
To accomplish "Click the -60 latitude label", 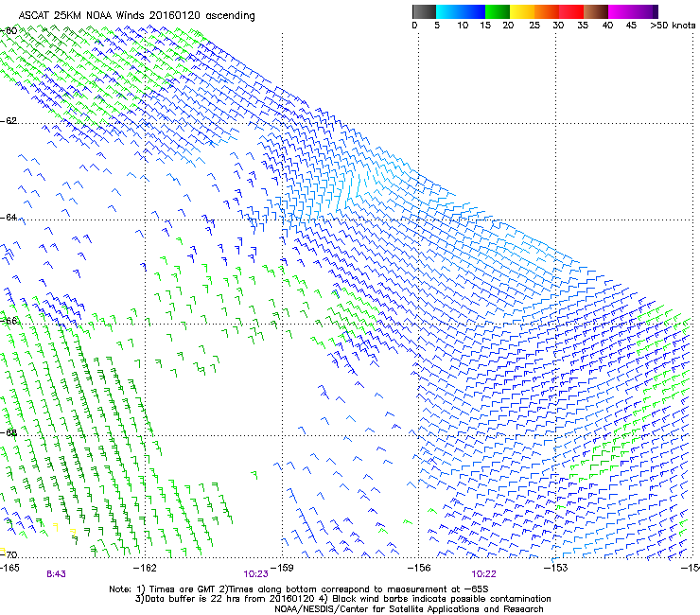I will point(9,31).
